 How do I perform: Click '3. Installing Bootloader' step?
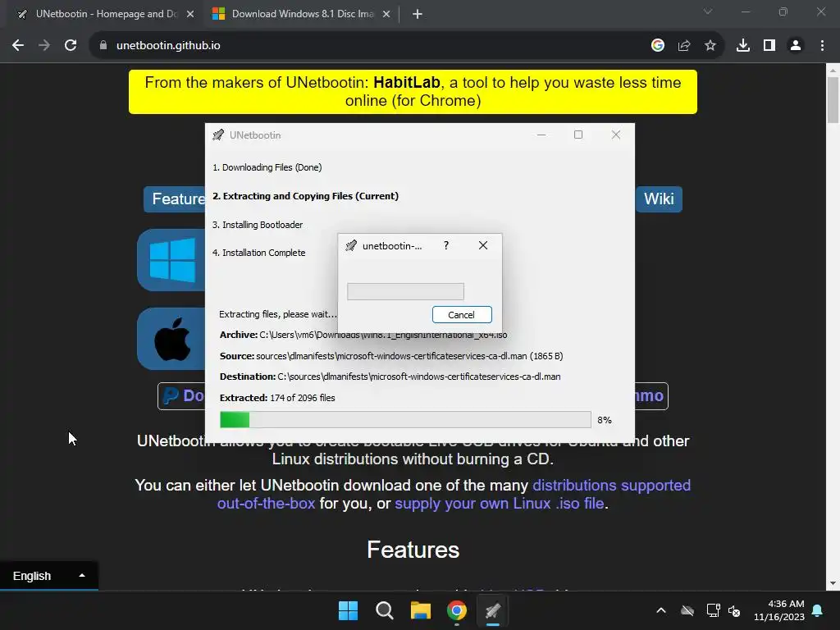(x=258, y=225)
